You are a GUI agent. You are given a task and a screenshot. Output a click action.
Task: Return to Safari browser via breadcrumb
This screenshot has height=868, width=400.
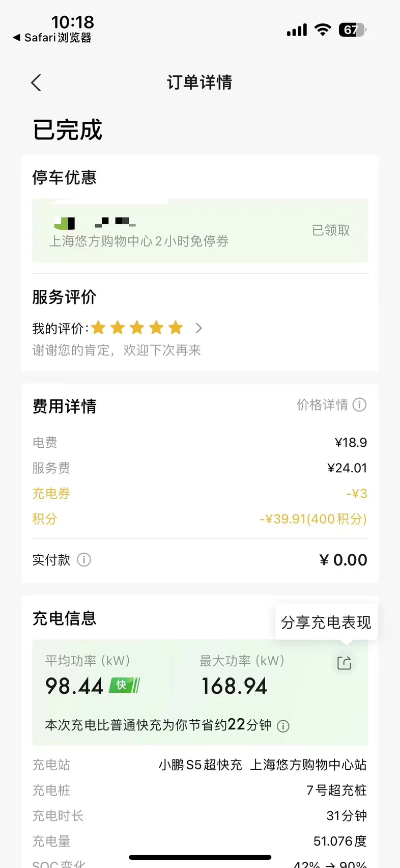click(x=52, y=38)
